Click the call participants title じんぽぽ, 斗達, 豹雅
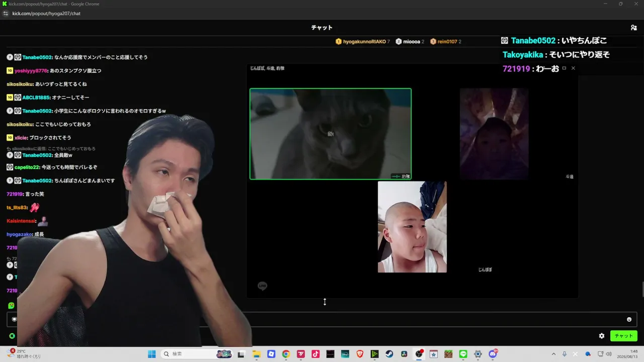Screen dimensions: 644x362 (267, 68)
